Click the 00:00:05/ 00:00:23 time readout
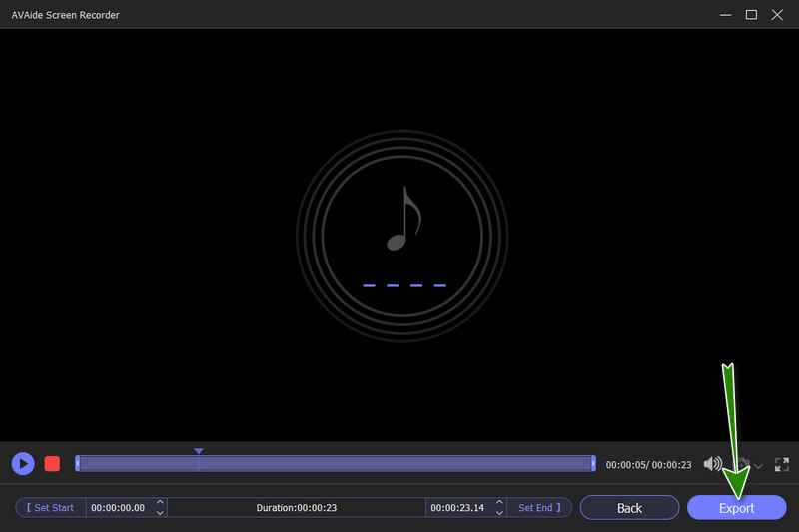 pos(648,465)
